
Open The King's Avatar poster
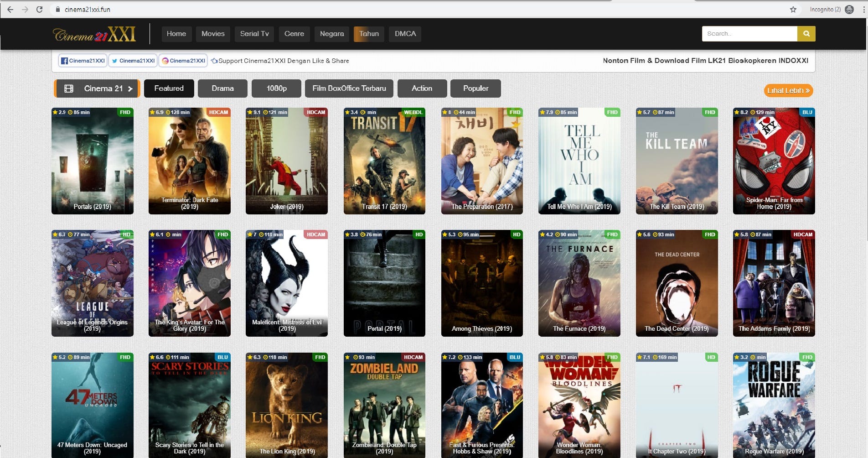click(x=190, y=283)
